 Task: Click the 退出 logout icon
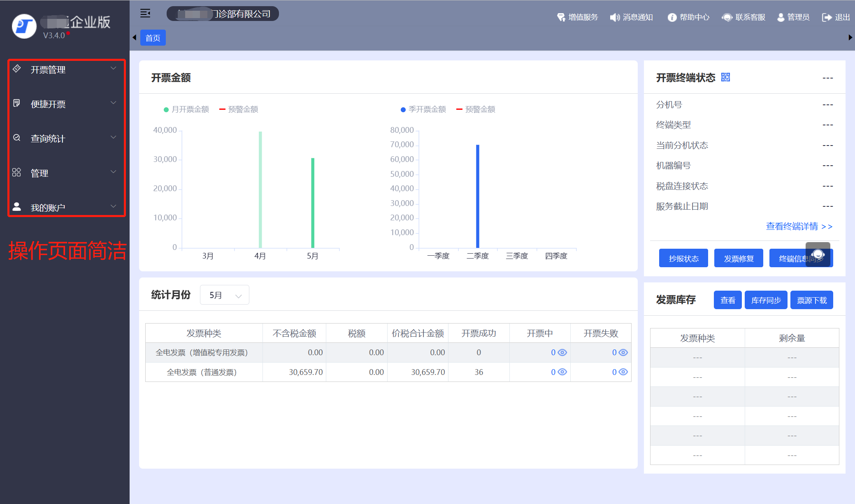coord(826,17)
